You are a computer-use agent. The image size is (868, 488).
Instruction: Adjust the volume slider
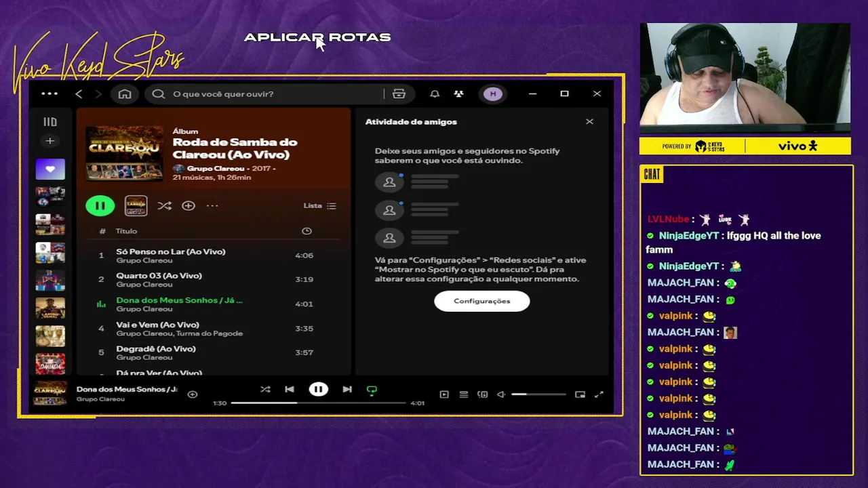coord(538,394)
